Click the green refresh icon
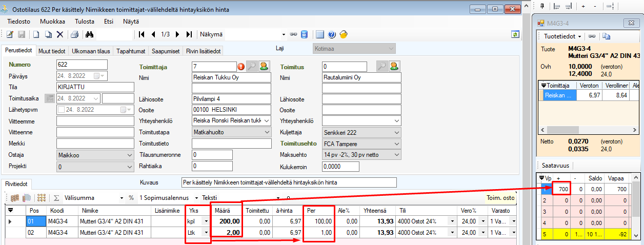Viewport: 644px width, 245px height. (515, 34)
